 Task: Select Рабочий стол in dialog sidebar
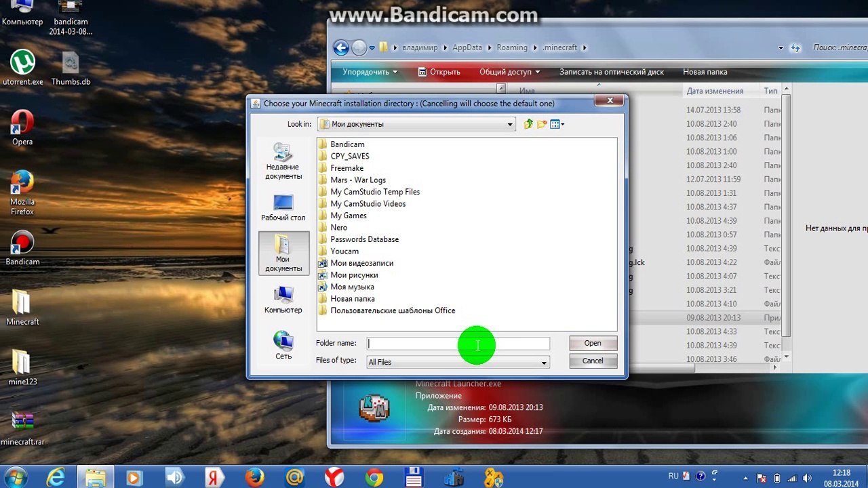(283, 208)
